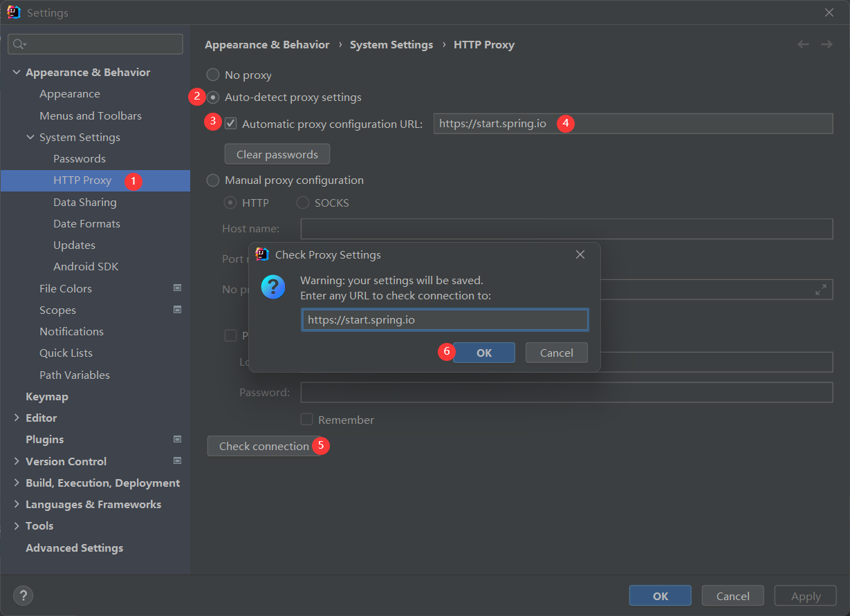Screen dimensions: 850x616
Task: Confirm the dialog with OK
Action: [x=484, y=353]
